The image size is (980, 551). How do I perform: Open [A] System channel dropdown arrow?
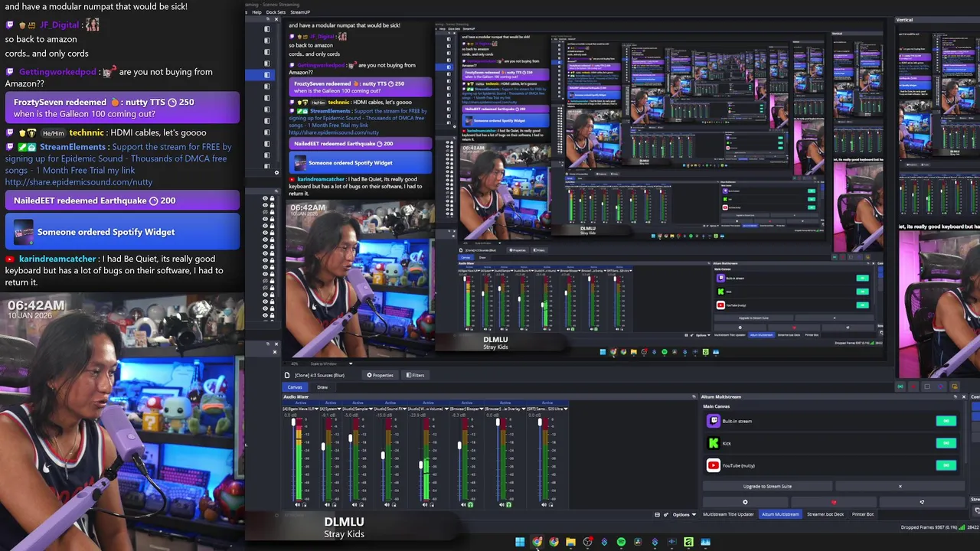(339, 409)
